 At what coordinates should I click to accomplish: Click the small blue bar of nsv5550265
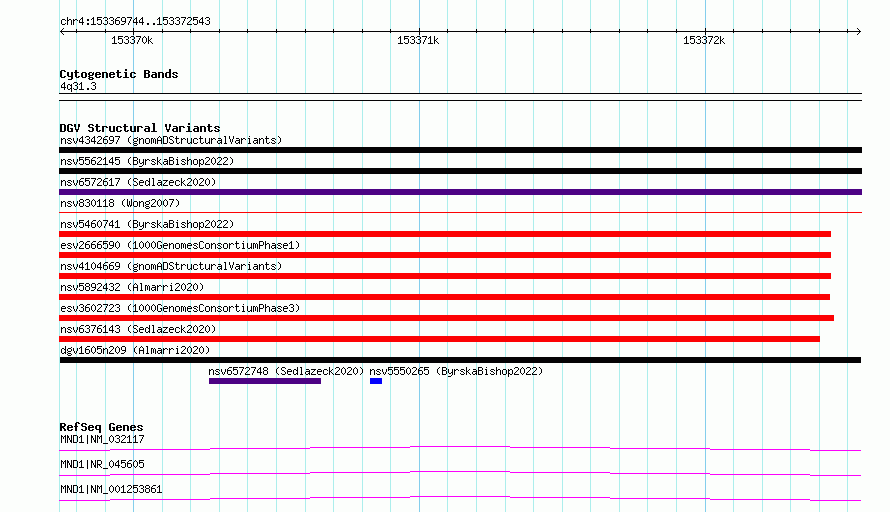pos(376,381)
